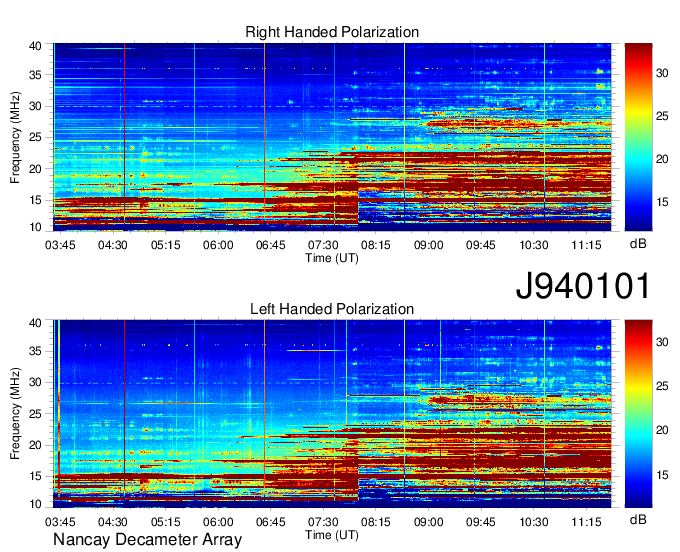Image resolution: width=680 pixels, height=552 pixels.
Task: Click the 06:45 time tick under the Left Handed plot
Action: [x=271, y=522]
